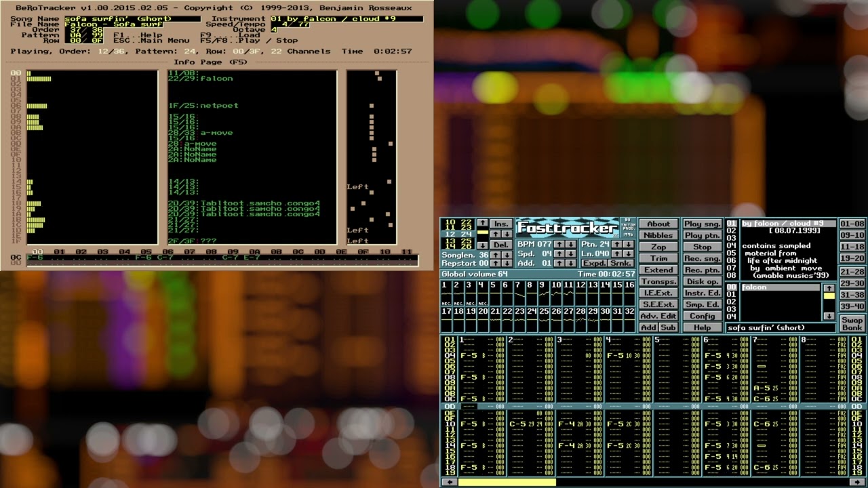Screen dimensions: 868x488
Task: Select instrument bank 31-38
Action: [x=852, y=295]
